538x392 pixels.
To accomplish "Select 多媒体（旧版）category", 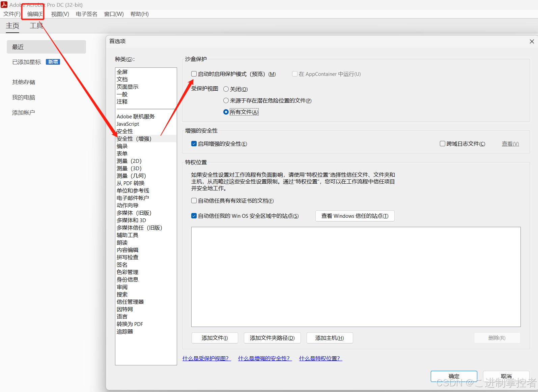I will click(x=146, y=213).
